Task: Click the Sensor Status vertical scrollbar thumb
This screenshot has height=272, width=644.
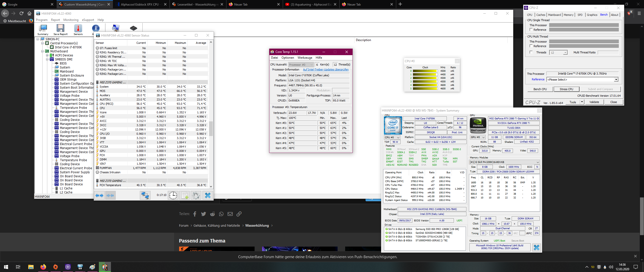Action: [x=211, y=128]
